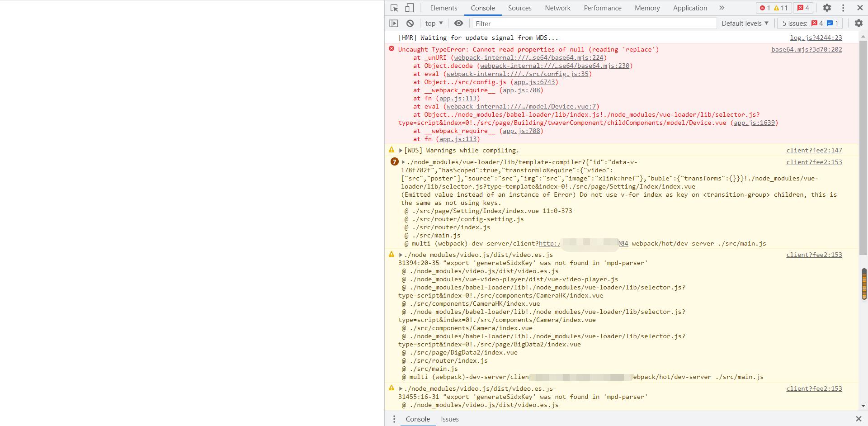Click the line "@ ./src/router/config-setting.js"

[464, 219]
